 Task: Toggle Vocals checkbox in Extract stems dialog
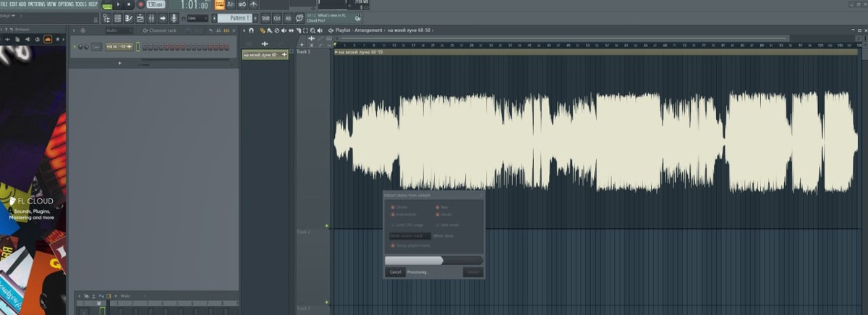click(438, 214)
